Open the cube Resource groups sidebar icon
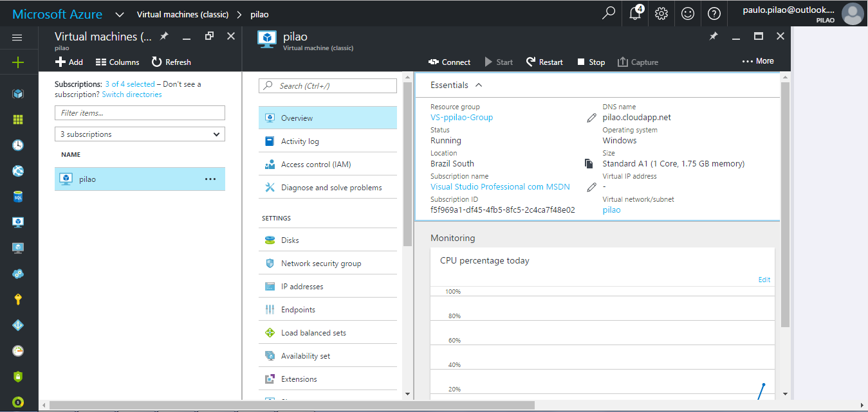The width and height of the screenshot is (868, 412). tap(18, 94)
